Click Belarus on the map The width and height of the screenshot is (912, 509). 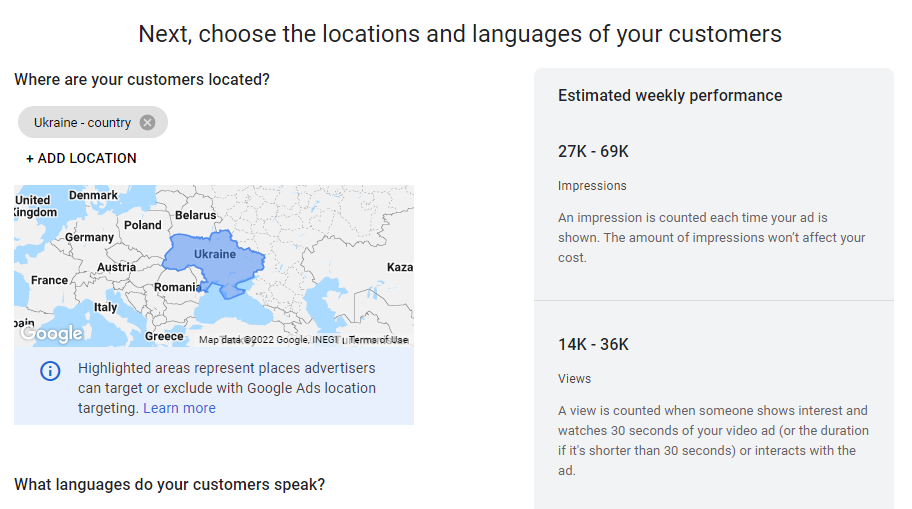pyautogui.click(x=196, y=215)
